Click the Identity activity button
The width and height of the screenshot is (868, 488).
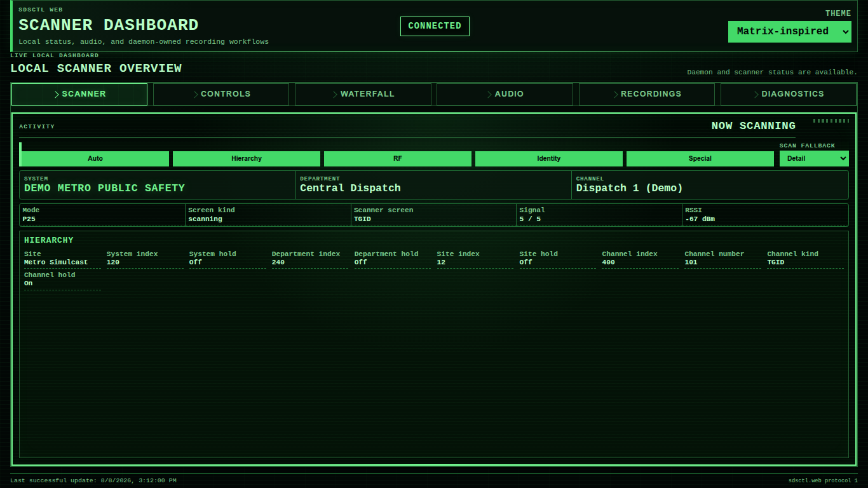pyautogui.click(x=549, y=159)
